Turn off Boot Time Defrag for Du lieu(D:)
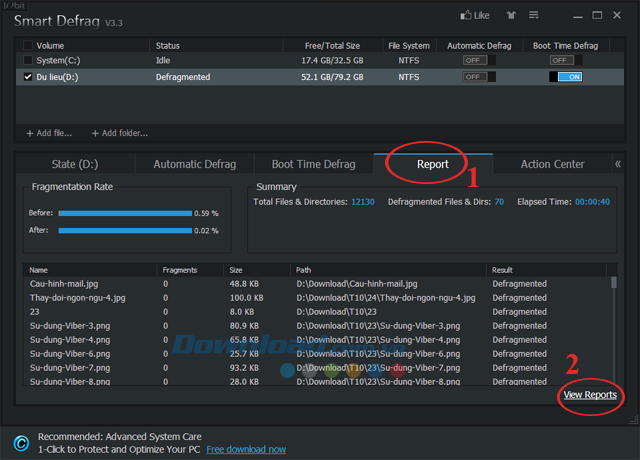This screenshot has width=640, height=460. tap(565, 77)
